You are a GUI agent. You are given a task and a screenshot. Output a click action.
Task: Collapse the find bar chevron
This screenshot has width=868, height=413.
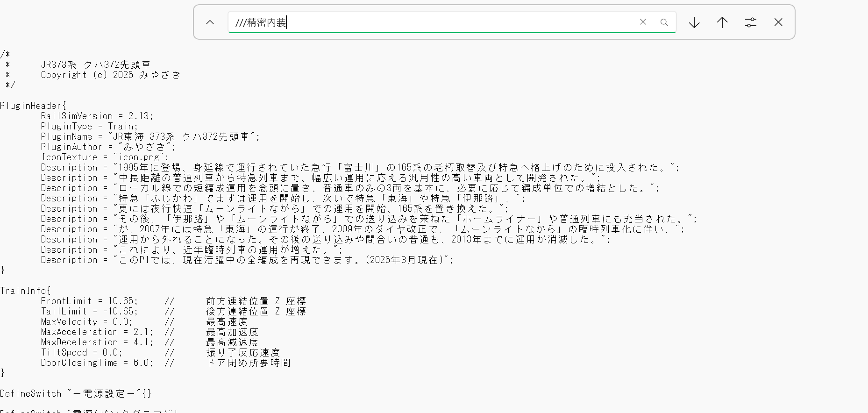point(210,22)
